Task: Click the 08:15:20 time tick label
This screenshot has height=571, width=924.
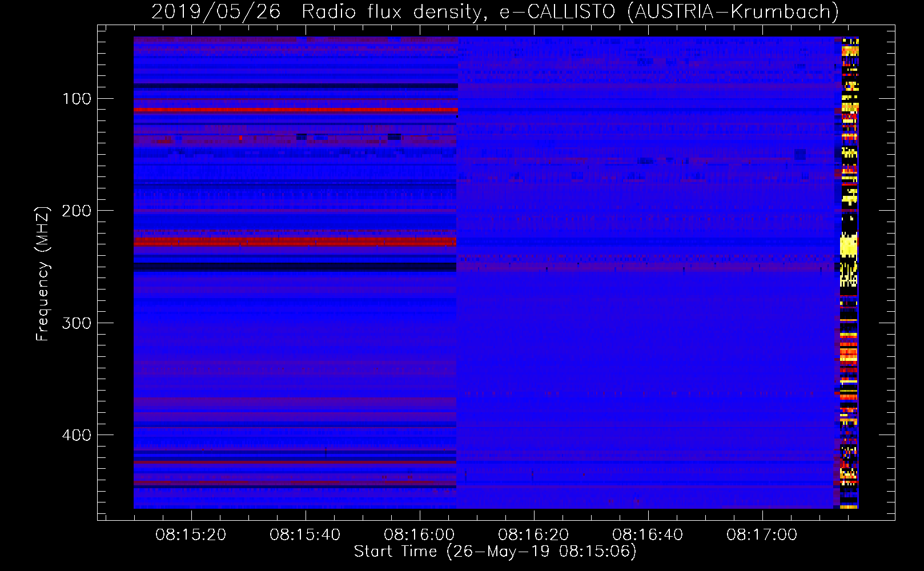Action: coord(191,534)
